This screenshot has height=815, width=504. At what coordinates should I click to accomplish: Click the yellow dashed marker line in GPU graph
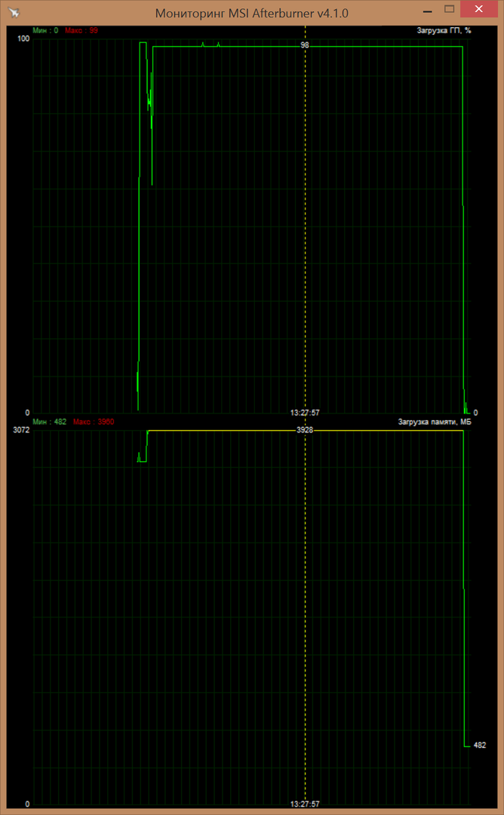coord(305,226)
